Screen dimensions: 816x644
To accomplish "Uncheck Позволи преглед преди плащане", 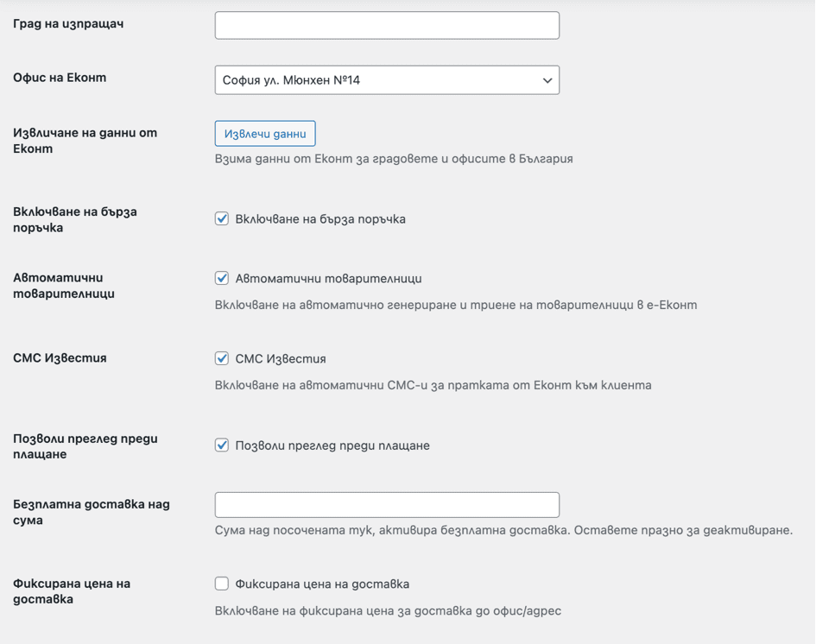I will tap(222, 445).
